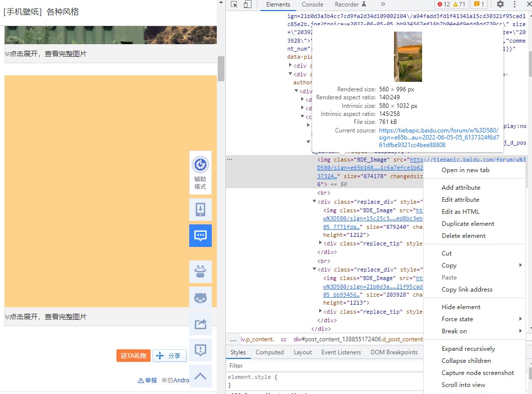Click the blue chat message sidebar icon
The width and height of the screenshot is (532, 394).
tap(200, 235)
